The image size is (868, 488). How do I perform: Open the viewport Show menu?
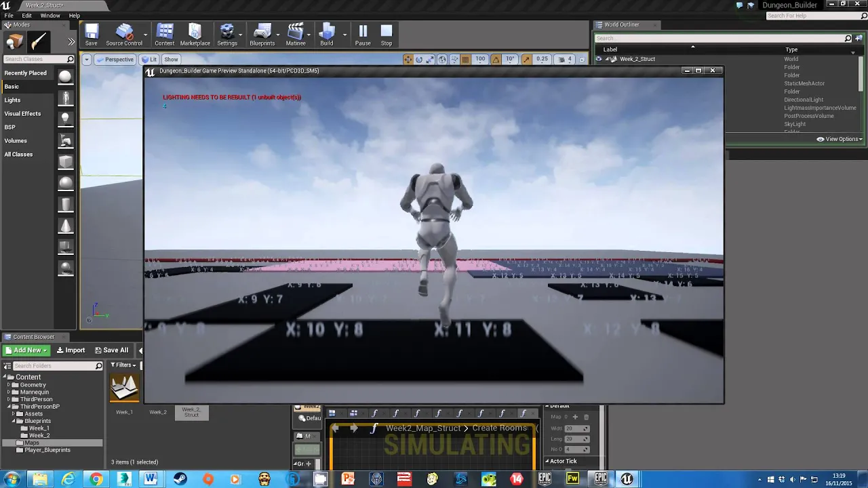click(171, 60)
